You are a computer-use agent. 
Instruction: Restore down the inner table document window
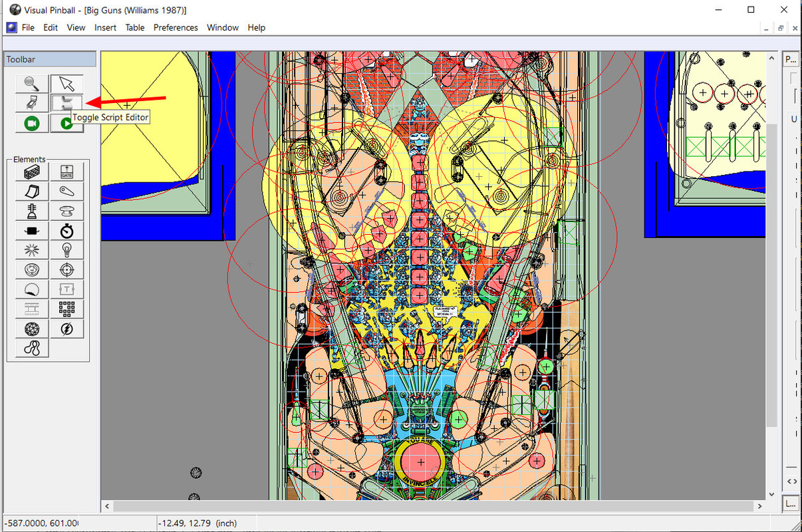(781, 28)
